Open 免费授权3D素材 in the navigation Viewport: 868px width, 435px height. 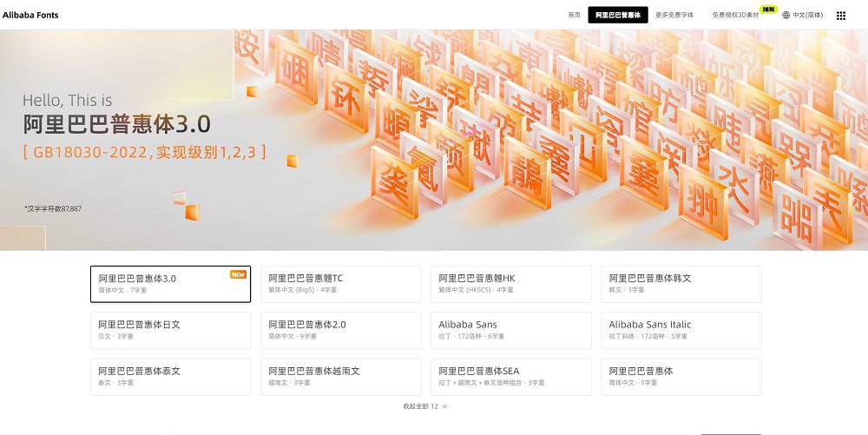[735, 15]
